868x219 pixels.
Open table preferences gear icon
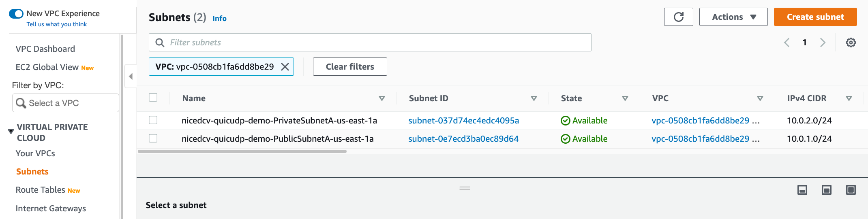tap(851, 43)
